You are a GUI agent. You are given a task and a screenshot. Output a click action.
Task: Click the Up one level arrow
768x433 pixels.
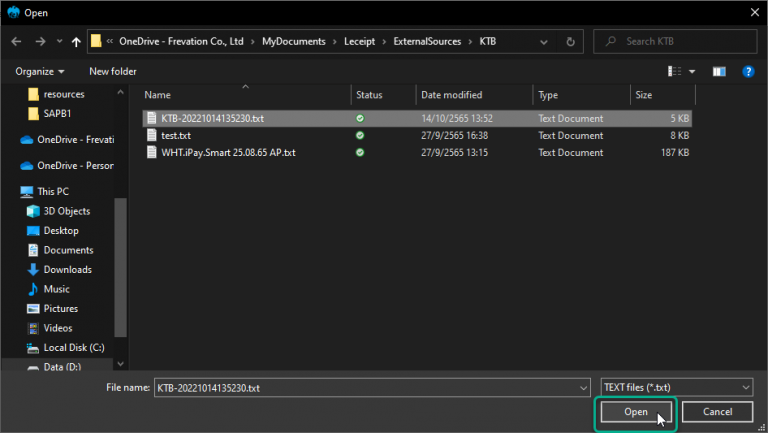(x=77, y=42)
